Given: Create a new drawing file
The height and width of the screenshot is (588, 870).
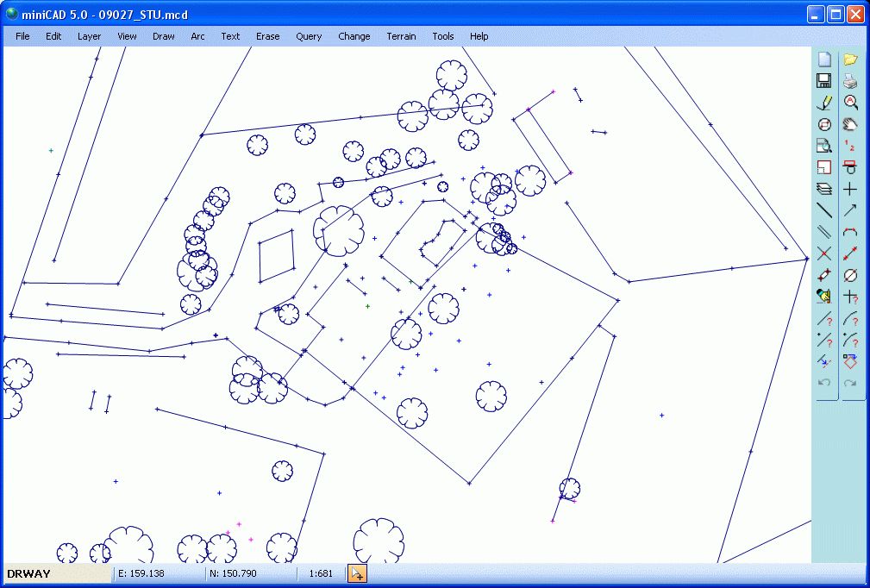Looking at the screenshot, I should (824, 59).
